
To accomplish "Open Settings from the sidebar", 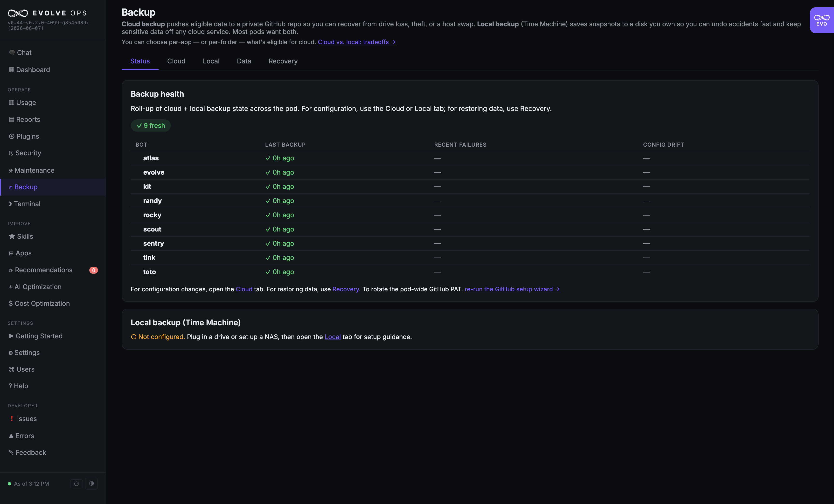I will point(53,353).
